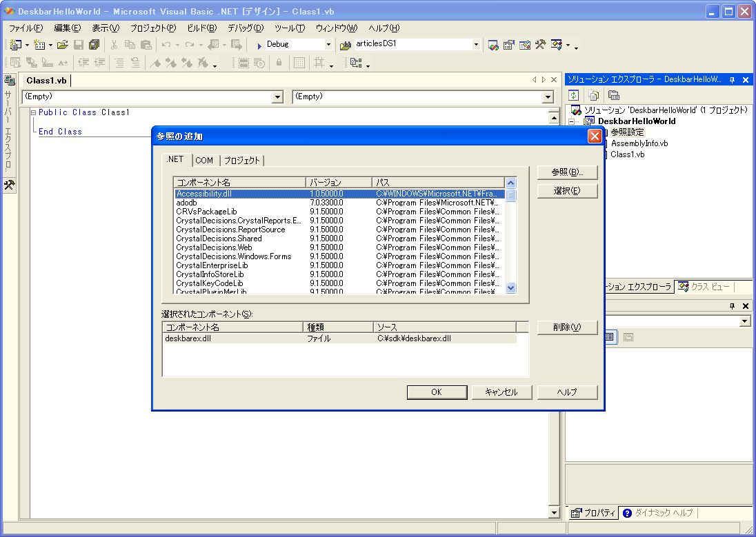Open the デバッグ(D) menu

246,28
